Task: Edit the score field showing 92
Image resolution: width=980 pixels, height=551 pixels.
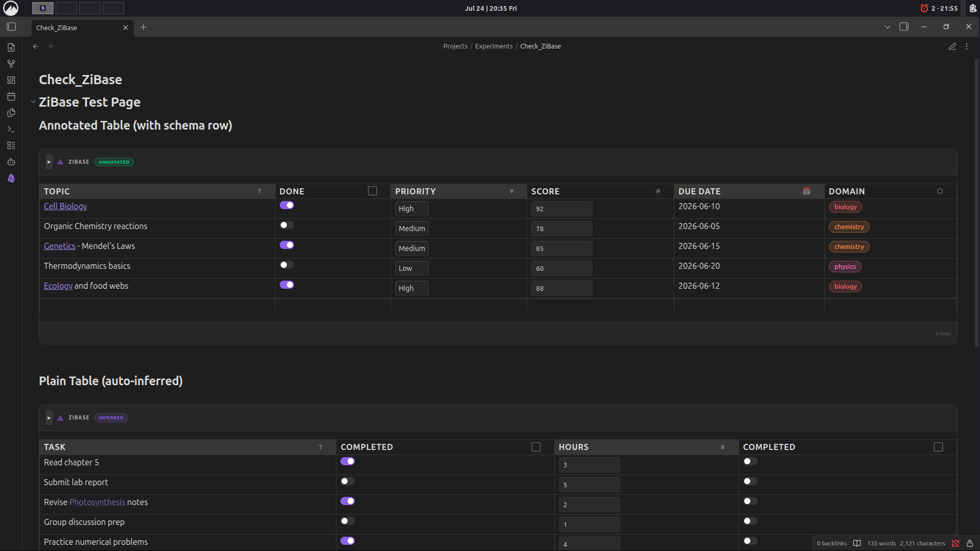Action: point(561,209)
